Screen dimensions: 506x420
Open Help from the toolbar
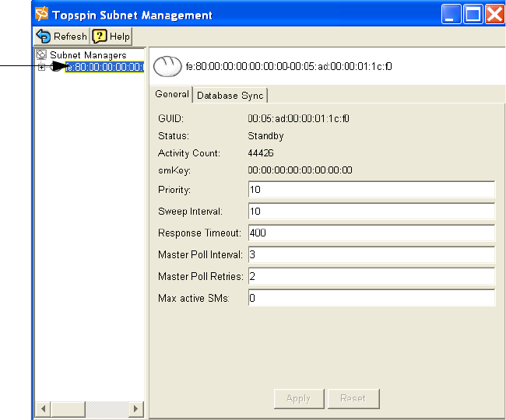click(x=111, y=37)
